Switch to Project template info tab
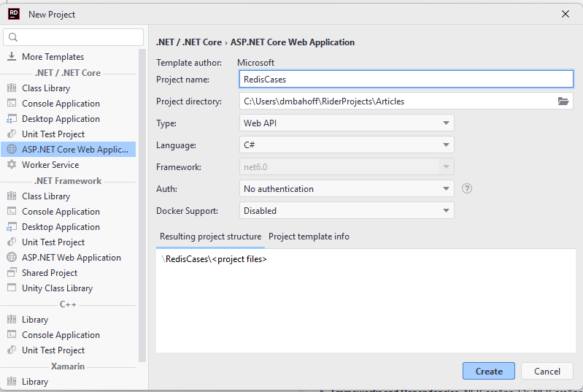Screen dimensions: 583x392 309,237
